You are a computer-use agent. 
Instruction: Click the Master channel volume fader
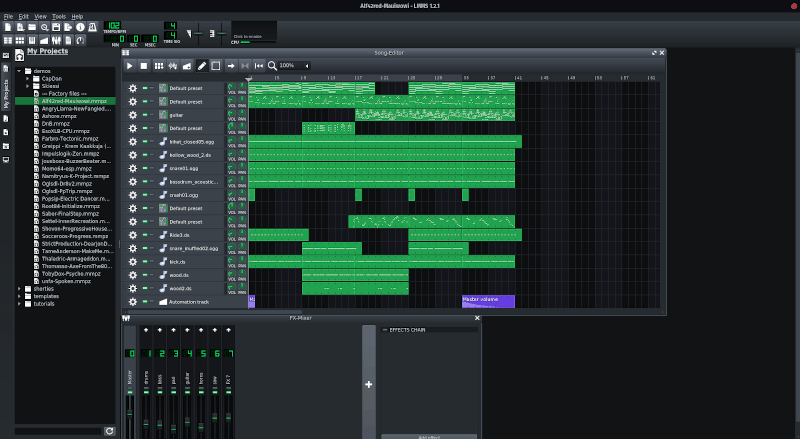click(x=130, y=413)
